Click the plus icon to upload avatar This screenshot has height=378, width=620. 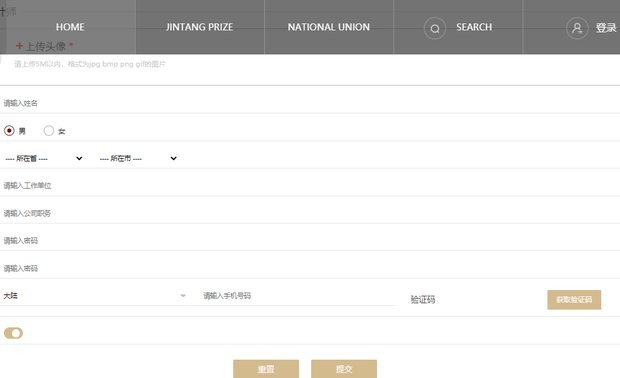point(19,46)
